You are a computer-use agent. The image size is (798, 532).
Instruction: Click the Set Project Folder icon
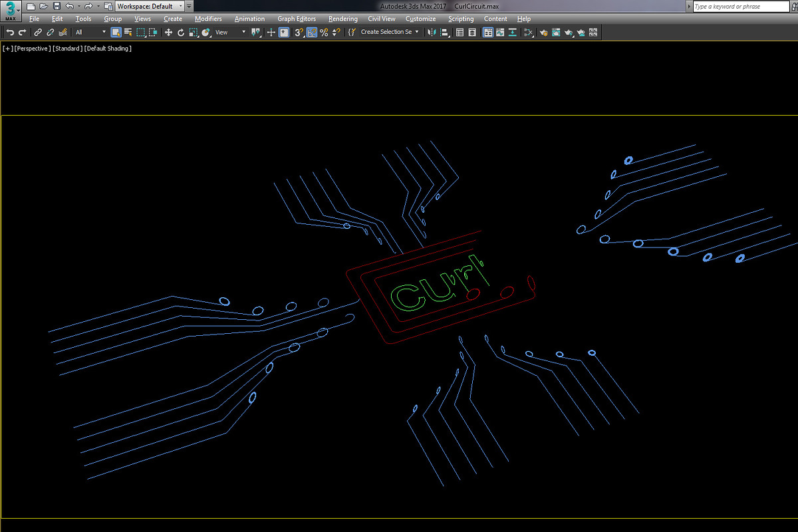[108, 6]
